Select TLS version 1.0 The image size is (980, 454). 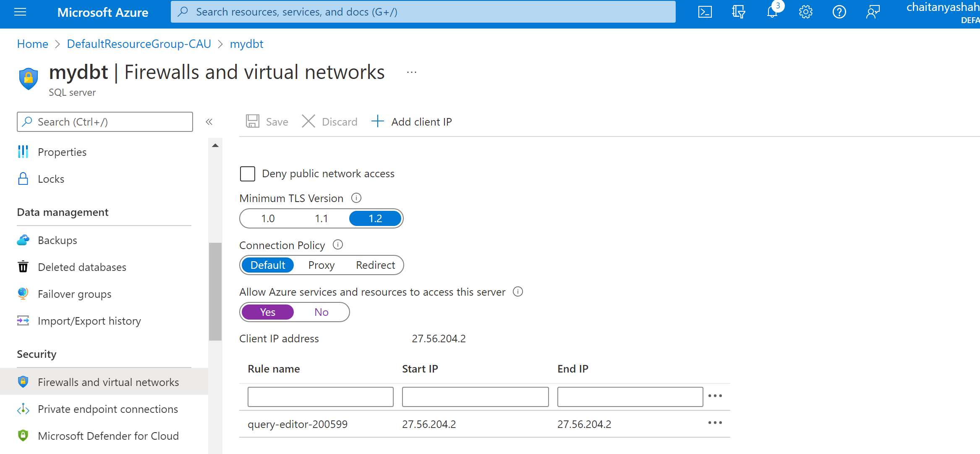coord(267,218)
